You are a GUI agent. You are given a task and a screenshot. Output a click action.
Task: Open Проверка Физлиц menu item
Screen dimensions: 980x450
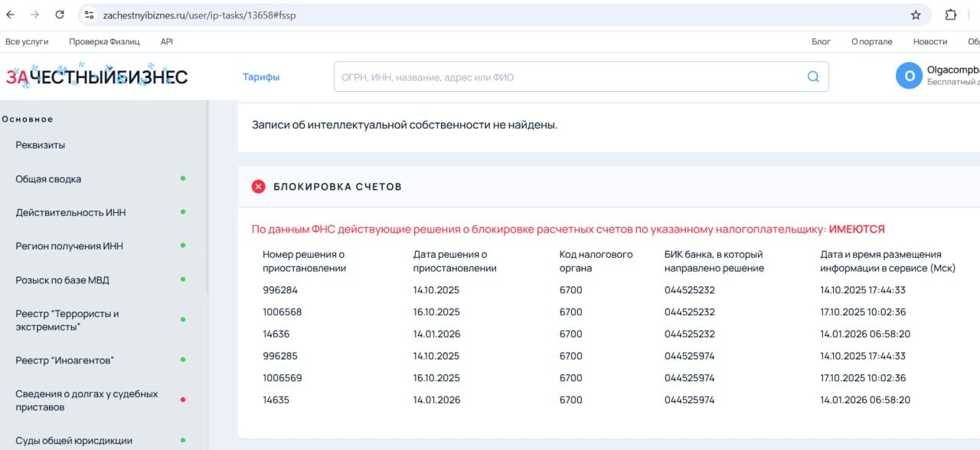click(x=104, y=41)
